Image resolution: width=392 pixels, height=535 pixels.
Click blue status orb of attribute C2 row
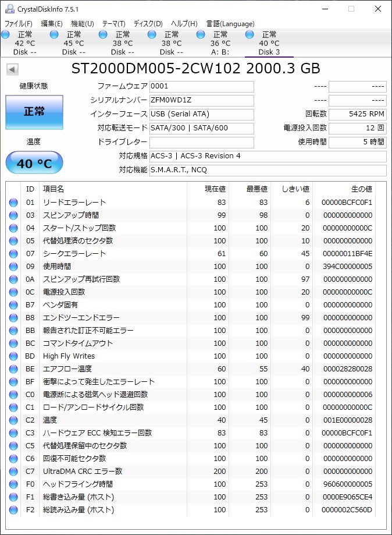point(13,420)
